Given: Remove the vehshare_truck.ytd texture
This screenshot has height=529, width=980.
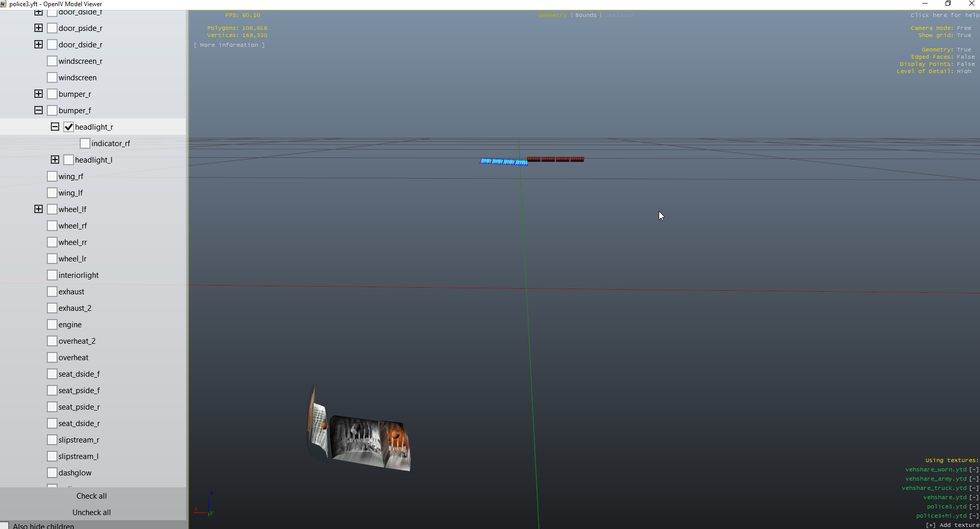Looking at the screenshot, I should click(x=974, y=488).
